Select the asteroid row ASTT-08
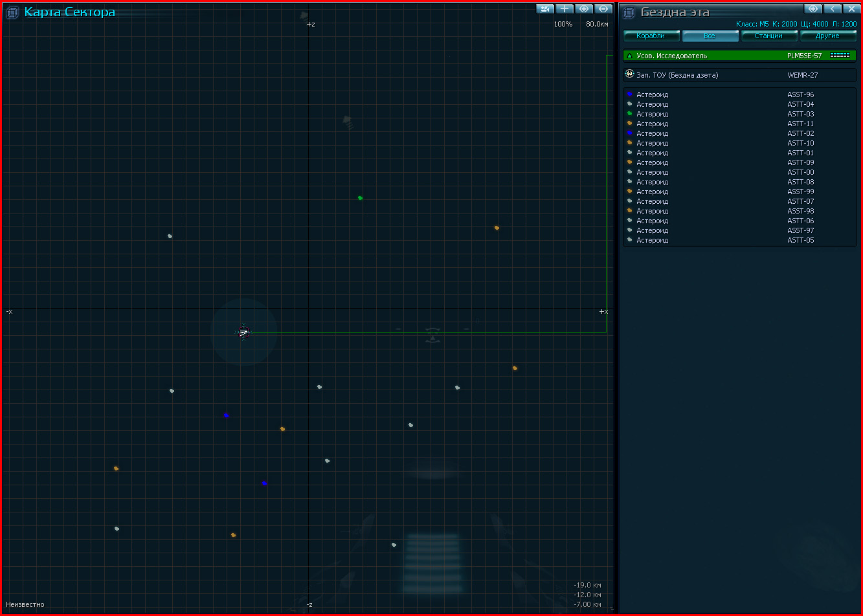This screenshot has height=616, width=863. point(739,182)
